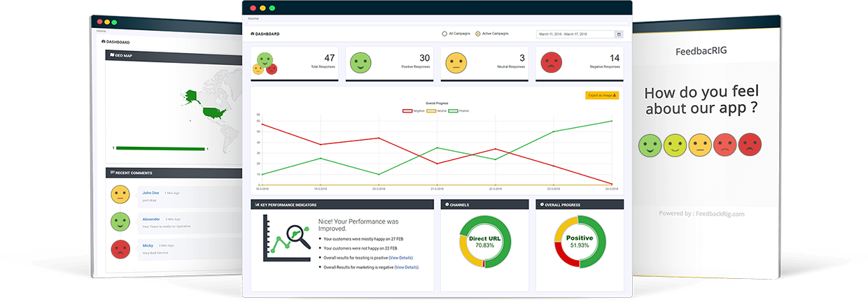This screenshot has width=868, height=302.
Task: Click the Overall Progress chart title text
Action: pyautogui.click(x=437, y=103)
